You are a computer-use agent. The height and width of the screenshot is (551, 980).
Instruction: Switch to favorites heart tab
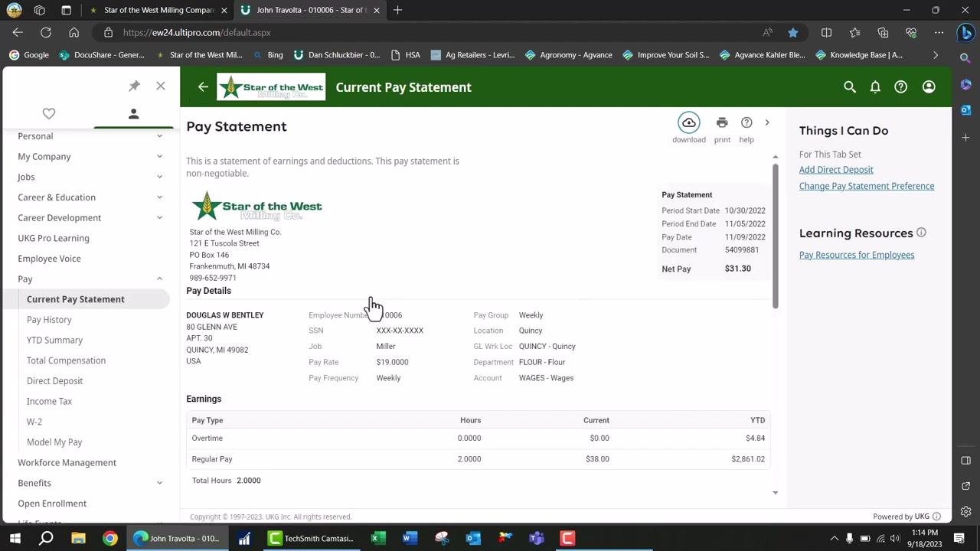(x=49, y=113)
